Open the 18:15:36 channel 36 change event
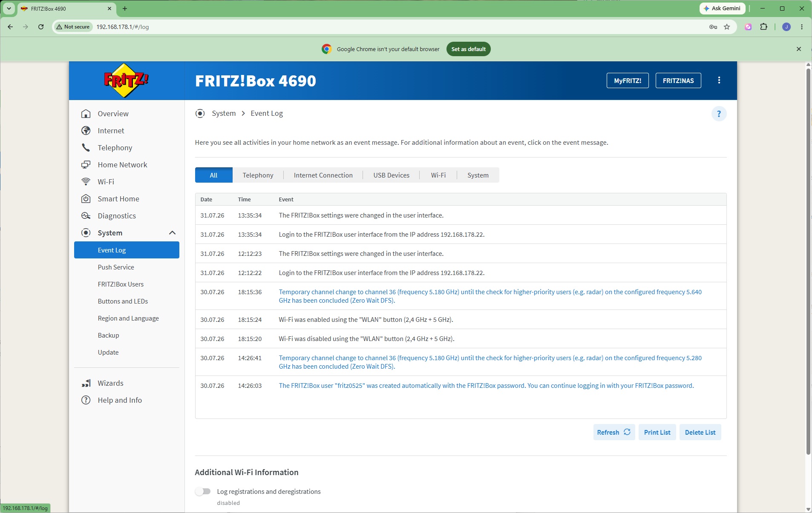The height and width of the screenshot is (513, 812). click(x=490, y=296)
